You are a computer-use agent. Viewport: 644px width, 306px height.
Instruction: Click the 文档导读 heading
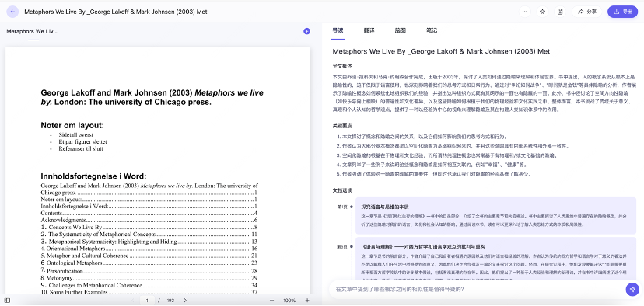(342, 190)
